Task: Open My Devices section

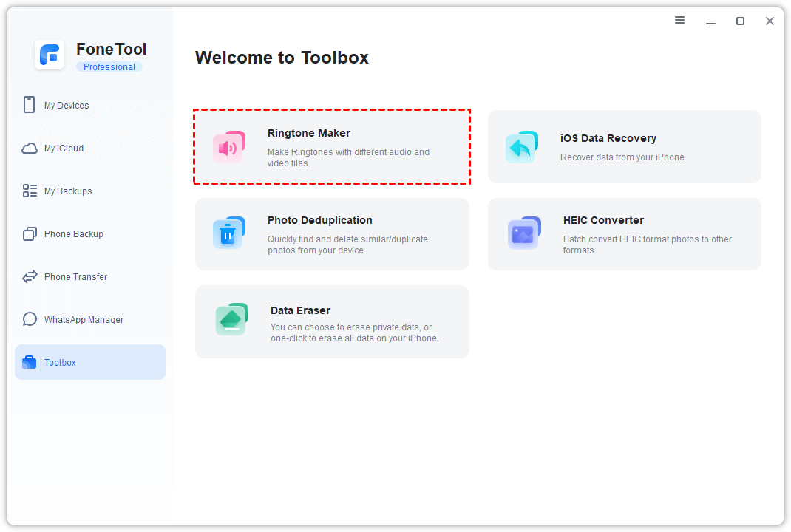Action: (89, 106)
